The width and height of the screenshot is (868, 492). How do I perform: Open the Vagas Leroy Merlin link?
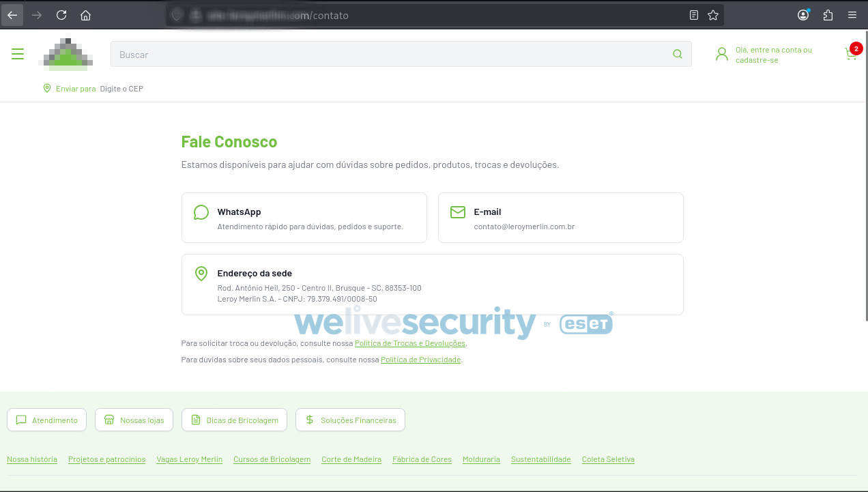coord(190,459)
